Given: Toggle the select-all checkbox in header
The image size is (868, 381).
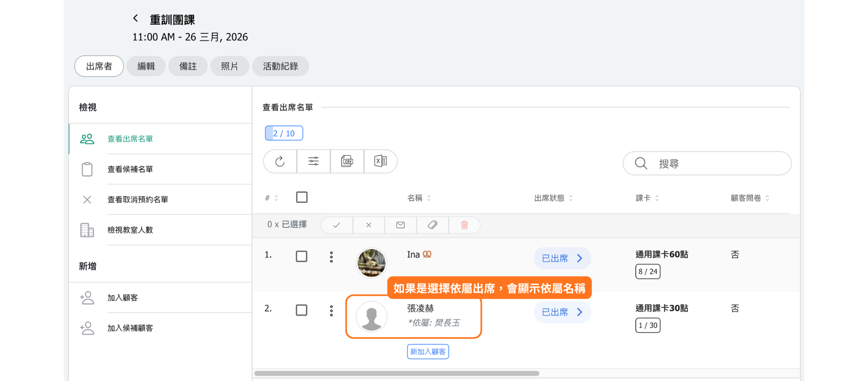Looking at the screenshot, I should [302, 197].
